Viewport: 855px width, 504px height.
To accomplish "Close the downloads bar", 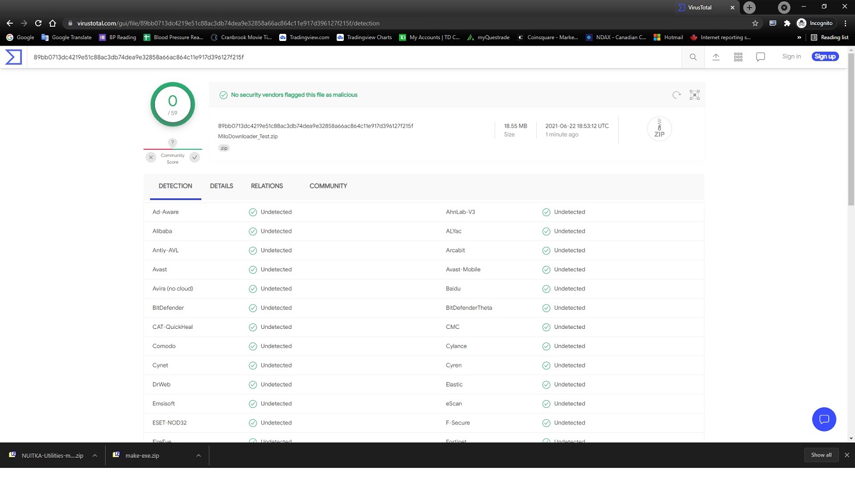I will (847, 455).
